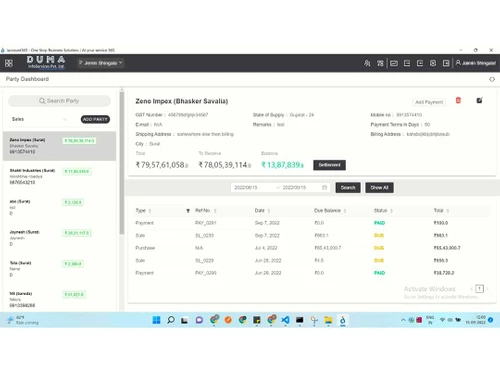
Task: Open taskbar Search icon
Action: 171,320
